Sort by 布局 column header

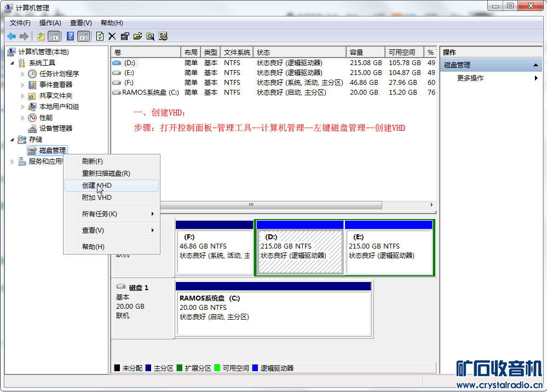[191, 53]
